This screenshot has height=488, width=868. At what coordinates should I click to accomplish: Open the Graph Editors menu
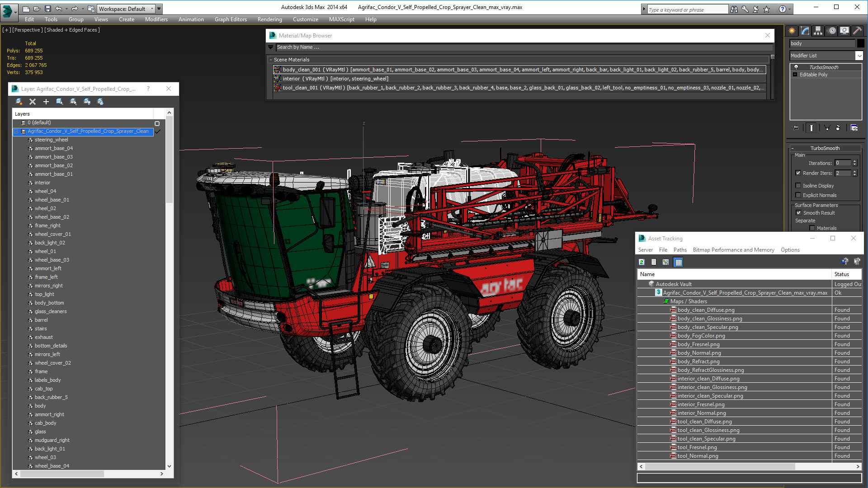231,19
